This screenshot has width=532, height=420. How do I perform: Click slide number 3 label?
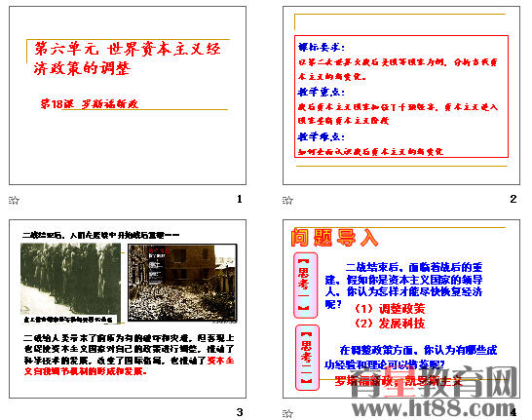pos(240,412)
